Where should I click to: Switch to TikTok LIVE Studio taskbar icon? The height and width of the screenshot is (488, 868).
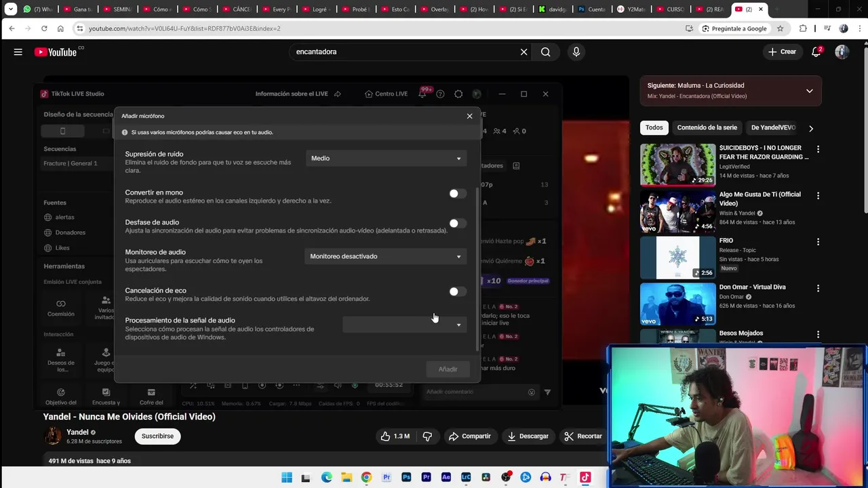point(585,477)
